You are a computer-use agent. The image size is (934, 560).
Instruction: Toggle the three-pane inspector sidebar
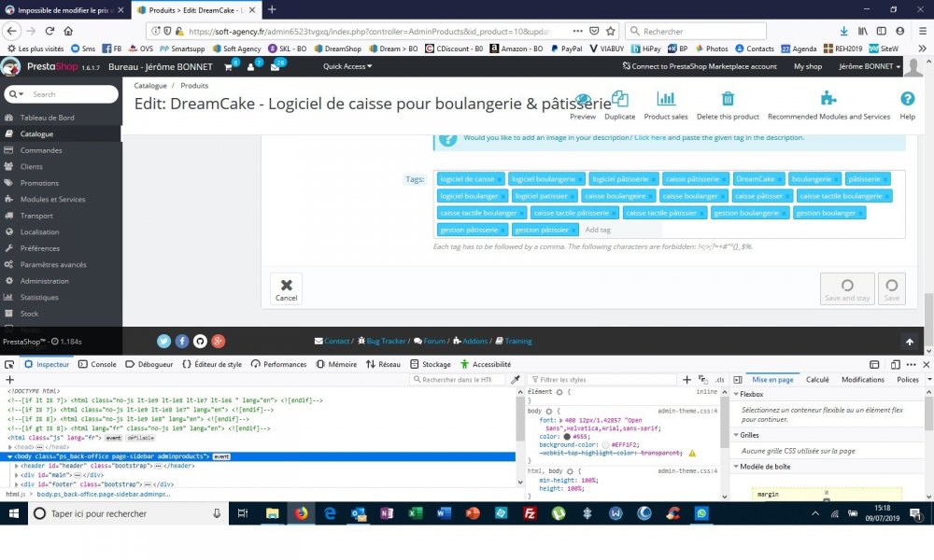pos(738,380)
